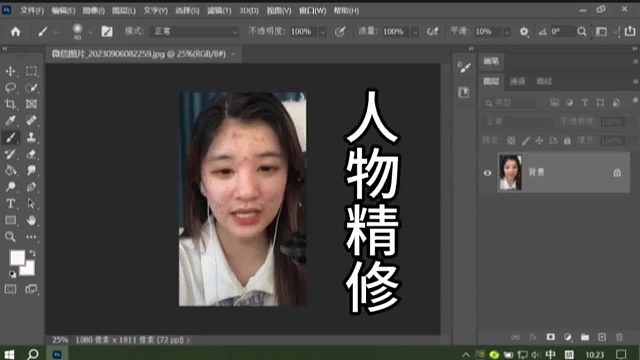Open the brush preset picker dropdown

[90, 32]
